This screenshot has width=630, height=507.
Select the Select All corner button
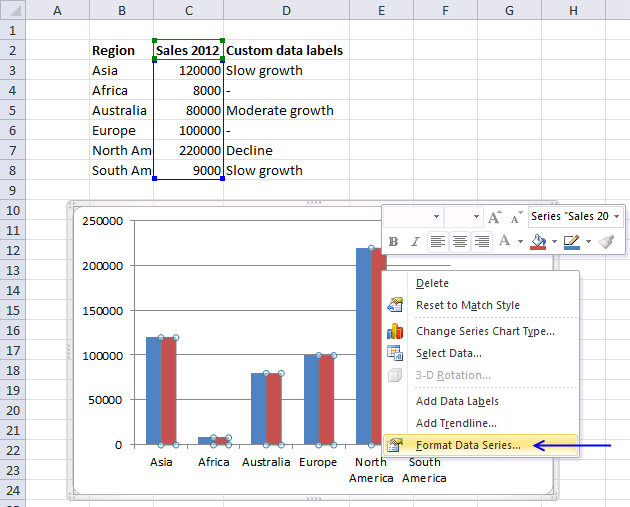[13, 10]
